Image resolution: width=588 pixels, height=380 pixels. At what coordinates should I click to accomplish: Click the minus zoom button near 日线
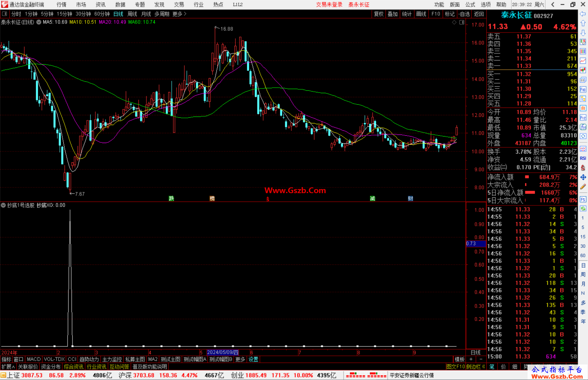pyautogui.click(x=481, y=359)
